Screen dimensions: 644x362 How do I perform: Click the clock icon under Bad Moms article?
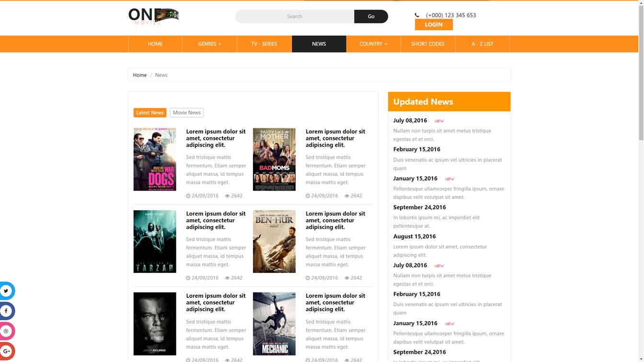(x=308, y=196)
